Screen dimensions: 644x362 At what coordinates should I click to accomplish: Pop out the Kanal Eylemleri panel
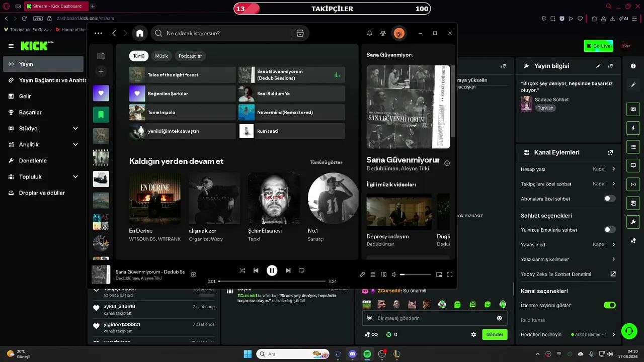pos(610,152)
